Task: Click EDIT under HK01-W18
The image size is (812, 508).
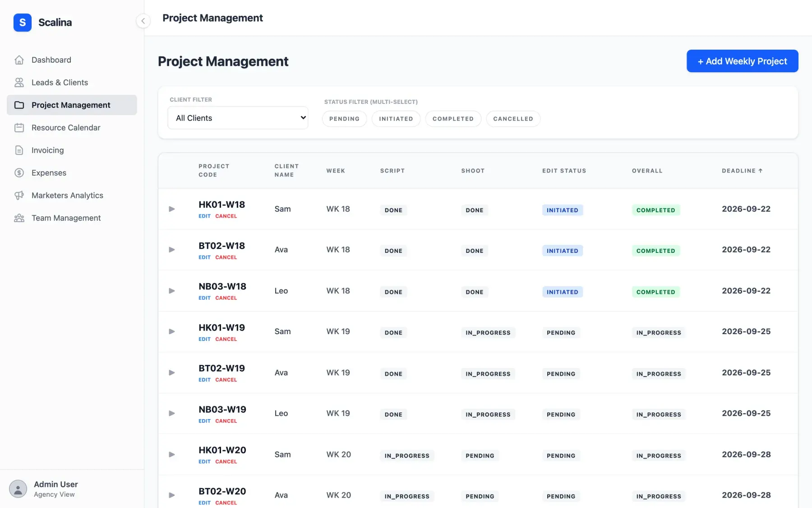Action: coord(204,216)
